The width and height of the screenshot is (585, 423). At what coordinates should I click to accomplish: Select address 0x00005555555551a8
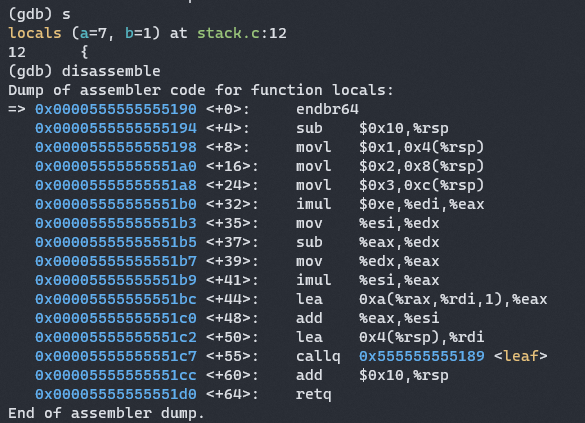click(x=116, y=185)
